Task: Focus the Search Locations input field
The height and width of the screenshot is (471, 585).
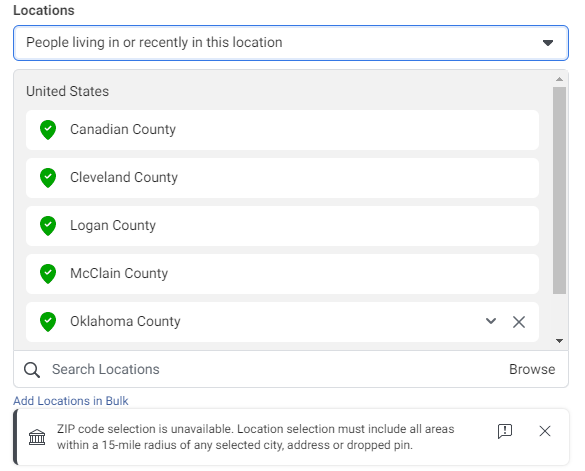Action: [276, 369]
